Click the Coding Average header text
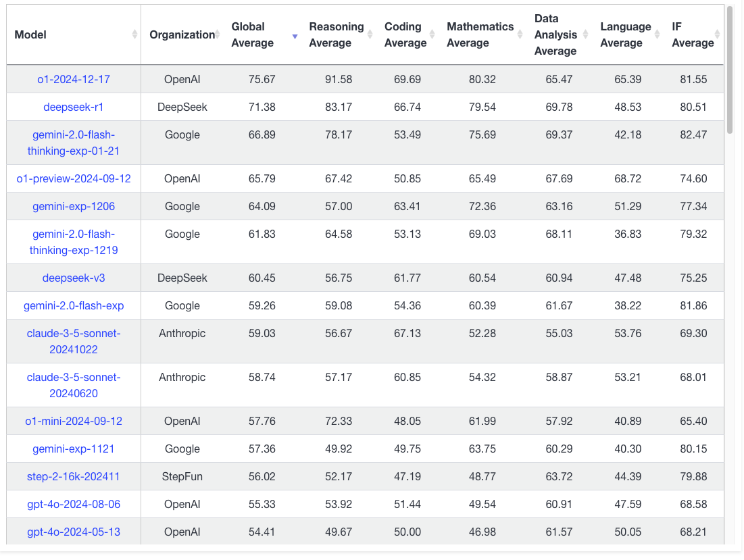 tap(405, 34)
